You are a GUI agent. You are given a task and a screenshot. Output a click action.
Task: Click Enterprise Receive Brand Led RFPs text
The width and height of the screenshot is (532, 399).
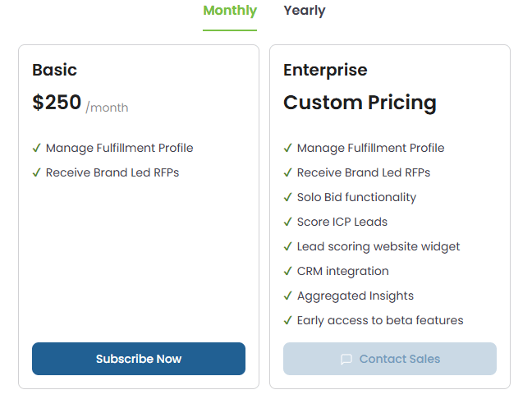[x=363, y=173]
